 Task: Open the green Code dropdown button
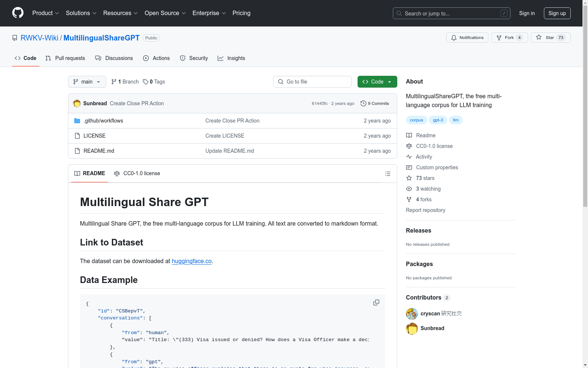[x=377, y=82]
